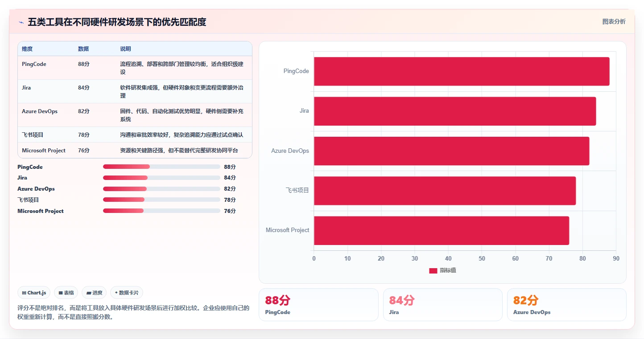Click the PingCode bar in the bar chart
644x339 pixels.
coord(462,71)
